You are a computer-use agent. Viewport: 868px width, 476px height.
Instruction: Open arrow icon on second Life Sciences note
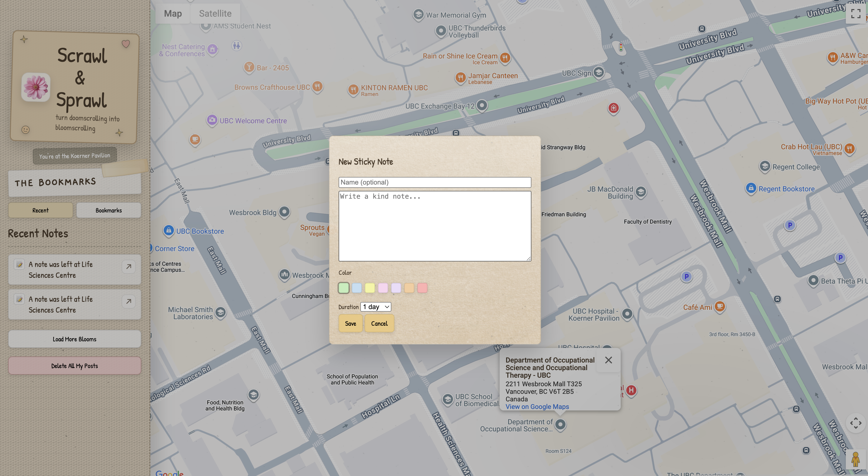(128, 301)
